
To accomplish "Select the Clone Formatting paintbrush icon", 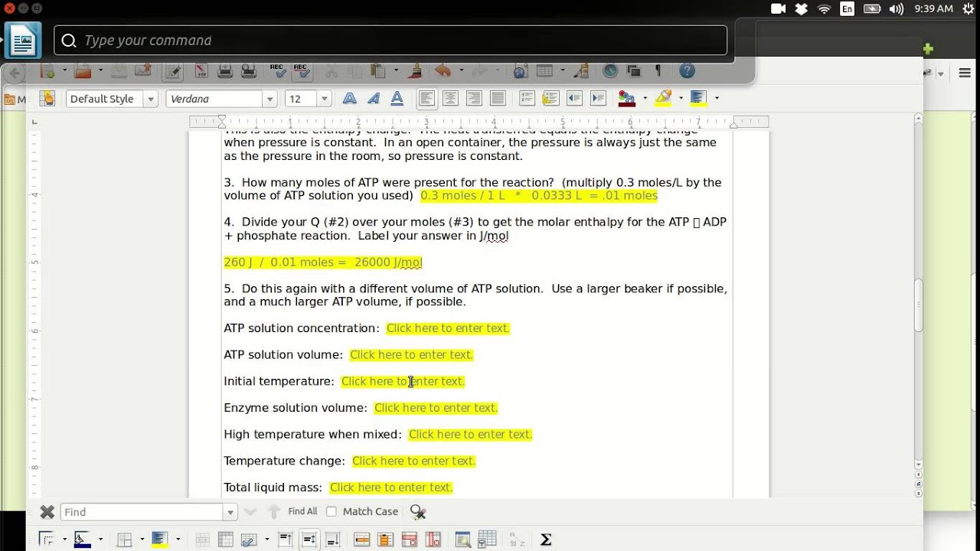I will [416, 71].
